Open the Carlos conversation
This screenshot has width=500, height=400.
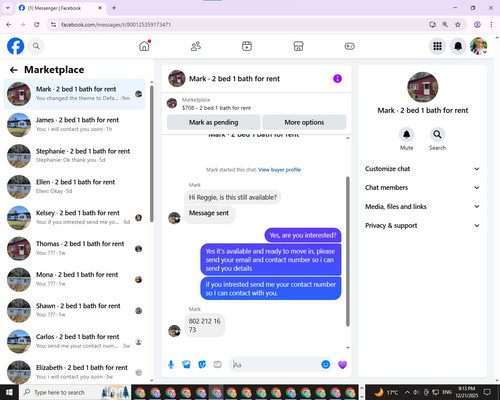pos(75,341)
